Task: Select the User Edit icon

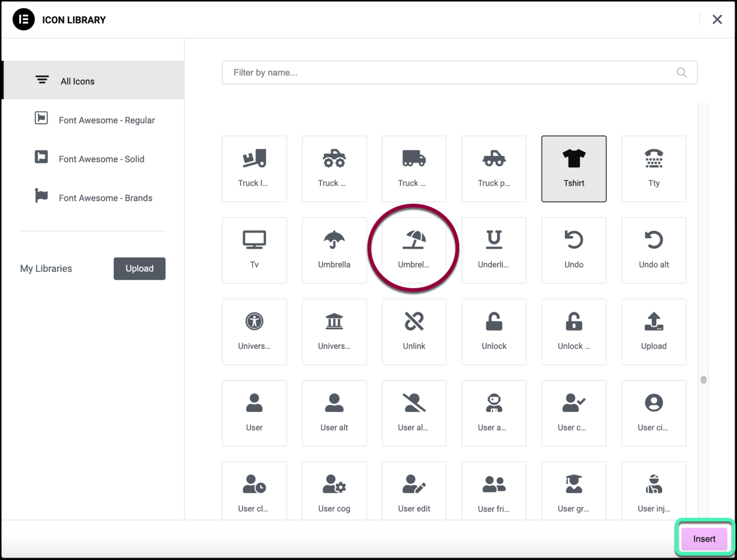Action: click(x=414, y=489)
